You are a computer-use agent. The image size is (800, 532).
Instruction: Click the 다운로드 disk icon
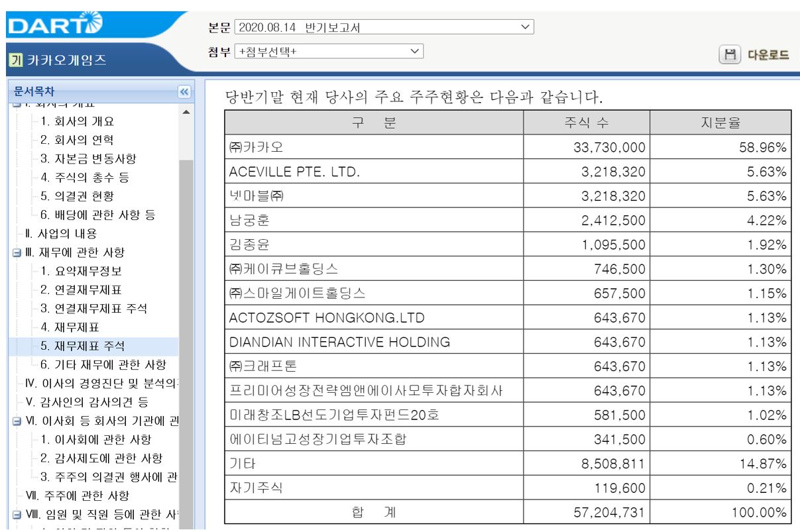point(730,54)
